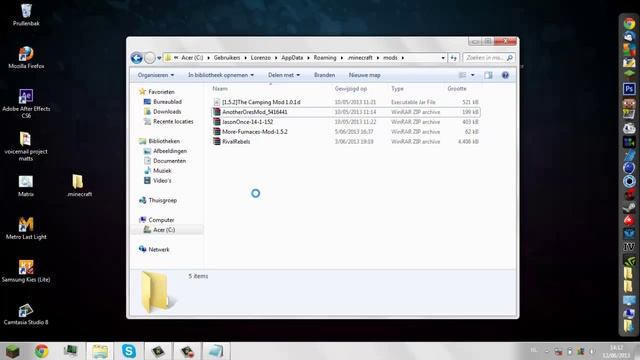Image resolution: width=640 pixels, height=360 pixels.
Task: Select Favorieten in the navigation pane
Action: coord(161,92)
